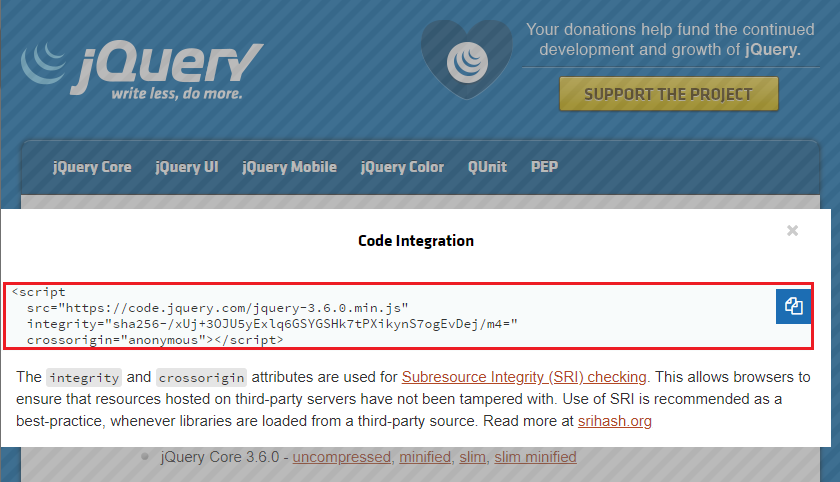Click the integrity sha256 line in code
The height and width of the screenshot is (482, 840).
(272, 324)
